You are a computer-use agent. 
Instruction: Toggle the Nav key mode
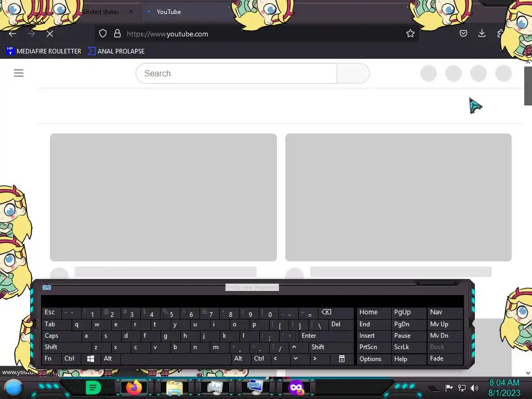click(x=445, y=312)
